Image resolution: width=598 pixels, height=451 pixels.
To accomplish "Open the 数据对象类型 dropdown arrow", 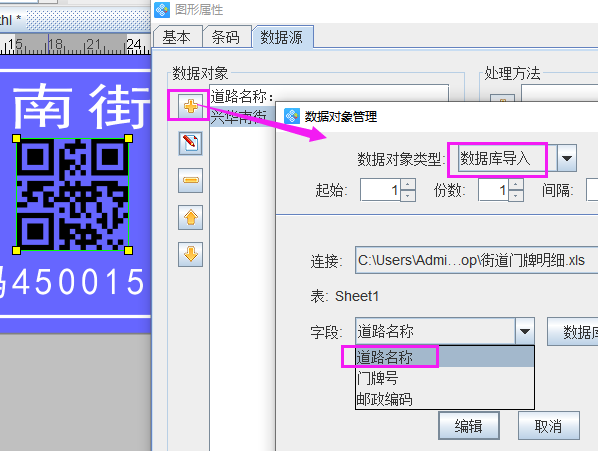I will click(567, 158).
